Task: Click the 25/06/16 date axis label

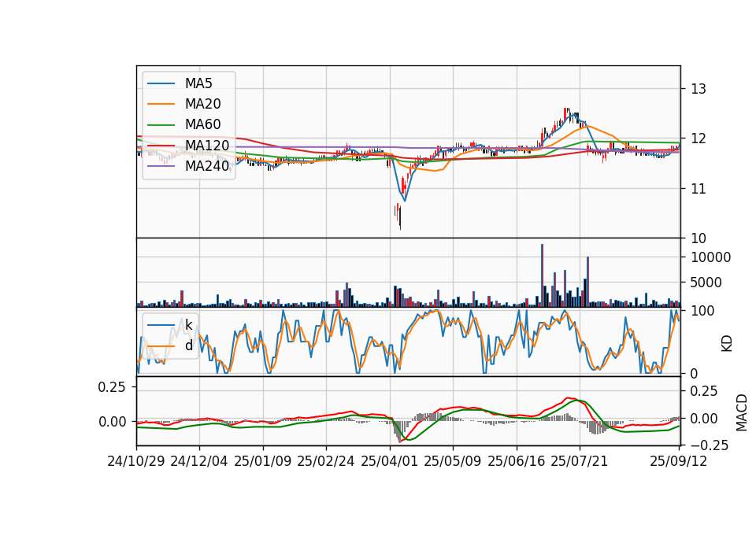Action: click(517, 461)
